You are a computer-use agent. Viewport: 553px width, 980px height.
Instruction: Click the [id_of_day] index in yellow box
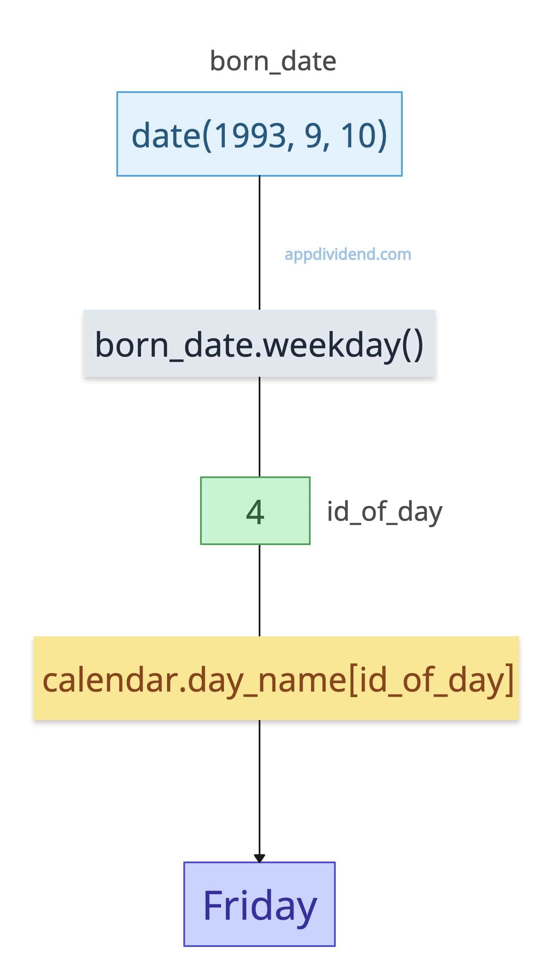point(431,680)
